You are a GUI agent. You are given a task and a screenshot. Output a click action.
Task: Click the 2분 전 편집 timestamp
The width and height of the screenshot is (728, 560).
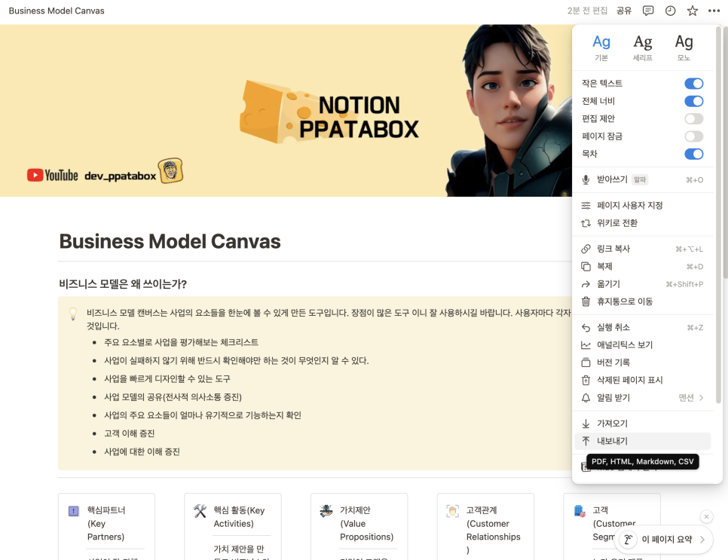587,11
